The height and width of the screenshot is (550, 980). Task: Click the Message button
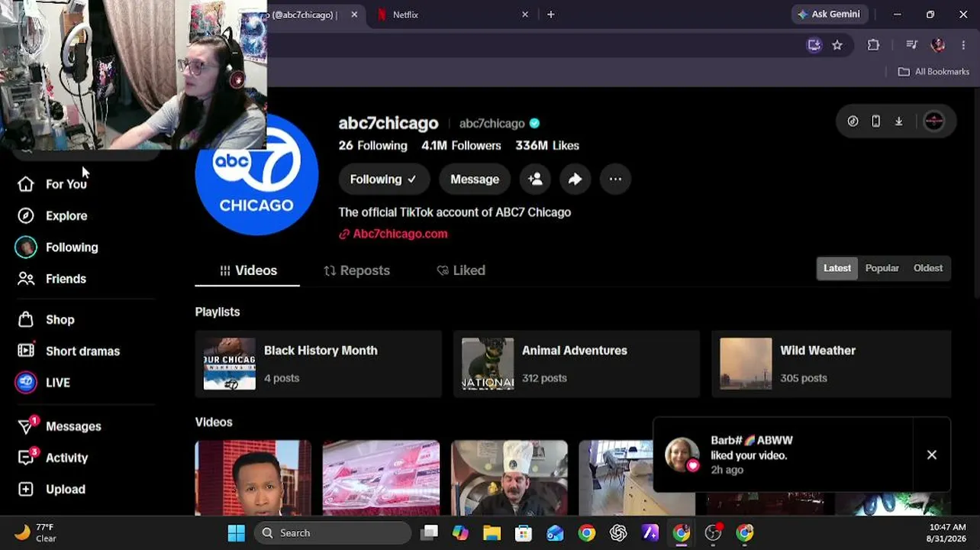[x=475, y=179]
